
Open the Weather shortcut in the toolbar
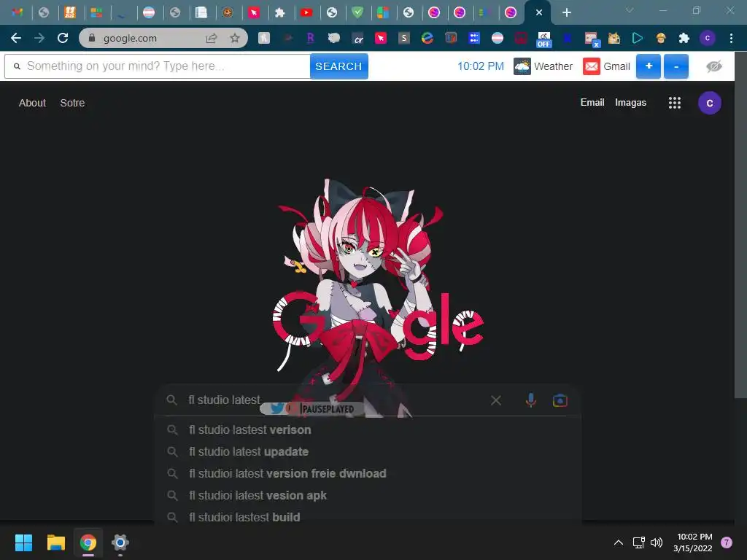point(543,66)
